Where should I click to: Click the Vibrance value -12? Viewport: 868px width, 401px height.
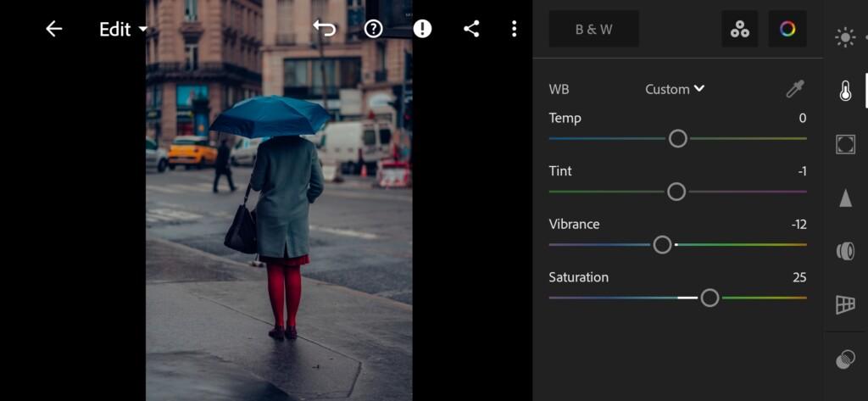click(798, 225)
